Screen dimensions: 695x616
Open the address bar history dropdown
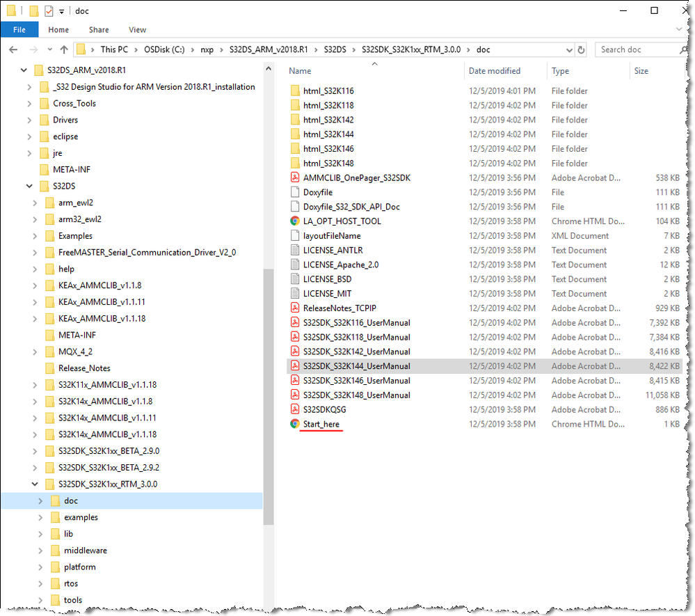point(569,49)
